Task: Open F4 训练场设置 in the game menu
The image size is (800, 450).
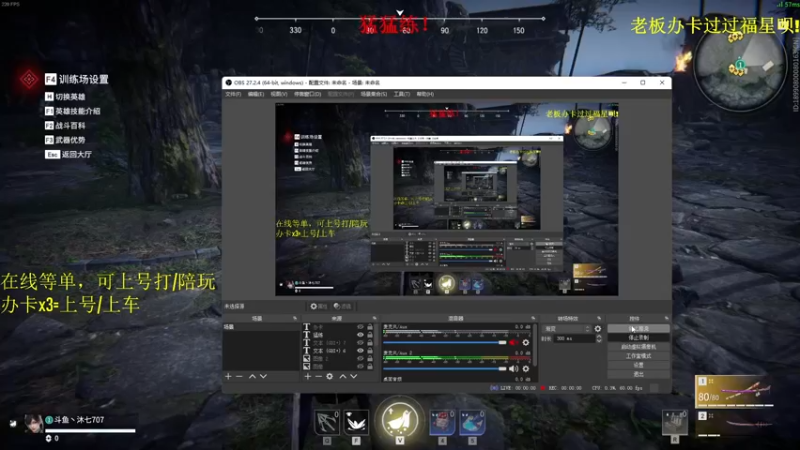Action: pyautogui.click(x=77, y=79)
